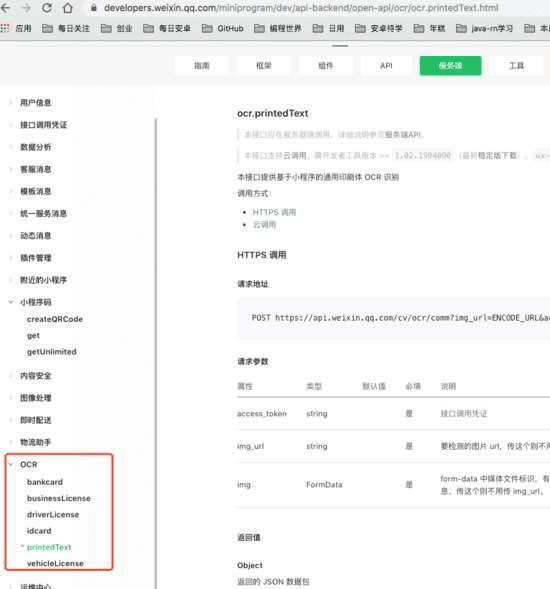This screenshot has height=589, width=550.
Task: Open the 云调用 link
Action: pyautogui.click(x=264, y=225)
